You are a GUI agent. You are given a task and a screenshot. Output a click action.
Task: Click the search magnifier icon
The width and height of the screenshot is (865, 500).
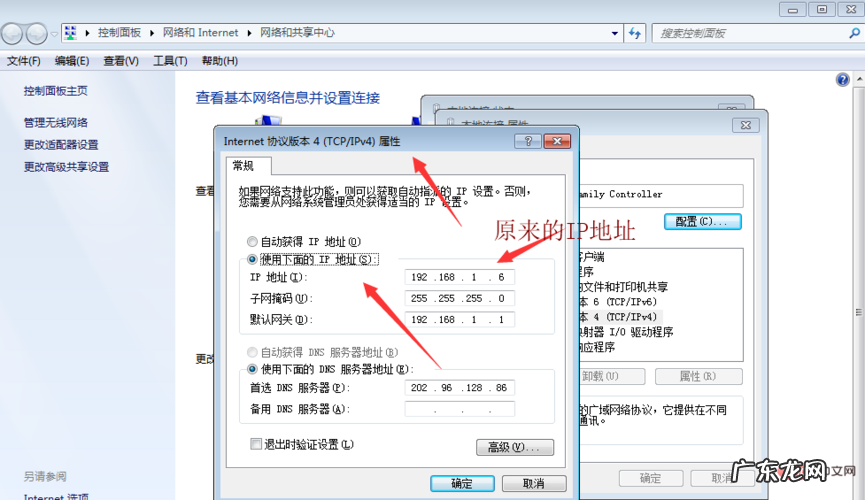pyautogui.click(x=854, y=33)
